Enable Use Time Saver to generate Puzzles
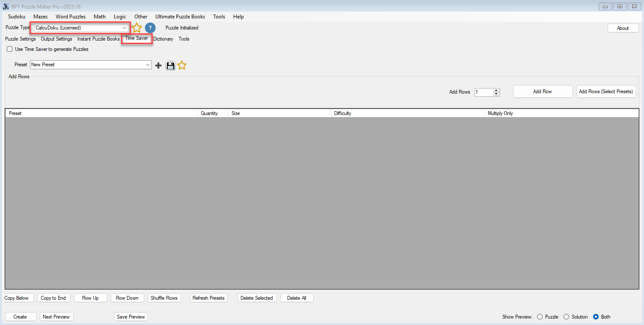Viewport: 644px width, 325px height. click(x=10, y=49)
